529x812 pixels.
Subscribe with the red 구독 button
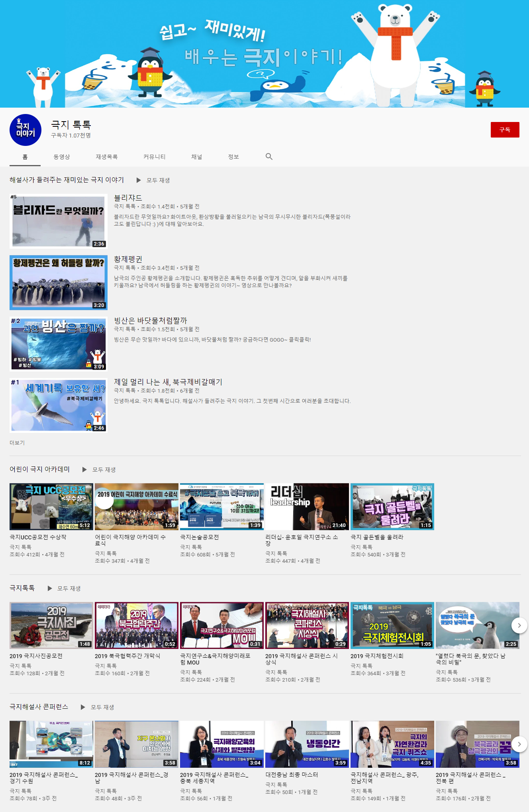tap(505, 130)
